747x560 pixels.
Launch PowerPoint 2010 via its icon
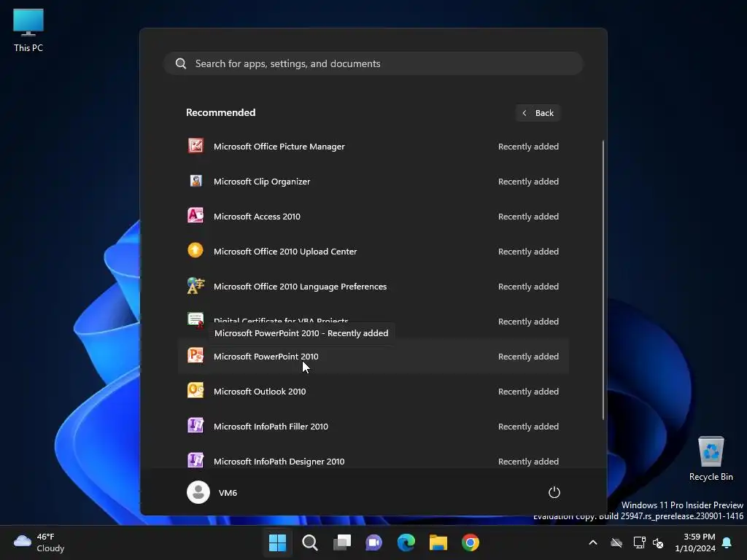pyautogui.click(x=196, y=356)
